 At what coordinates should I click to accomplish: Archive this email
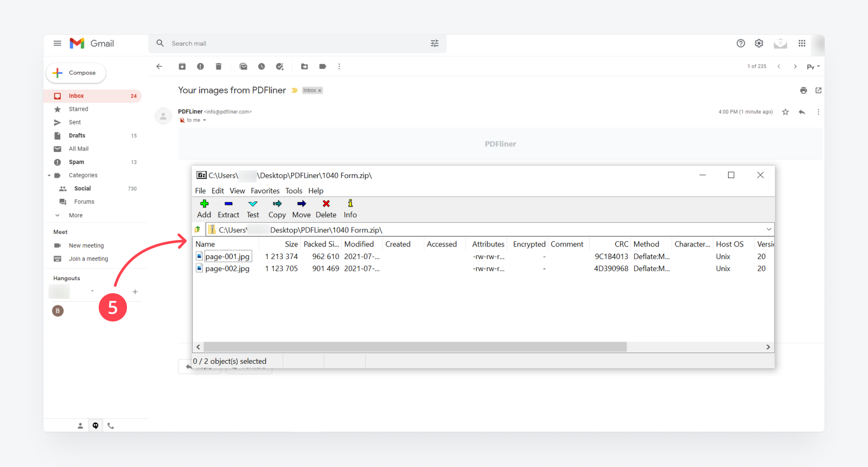(182, 66)
